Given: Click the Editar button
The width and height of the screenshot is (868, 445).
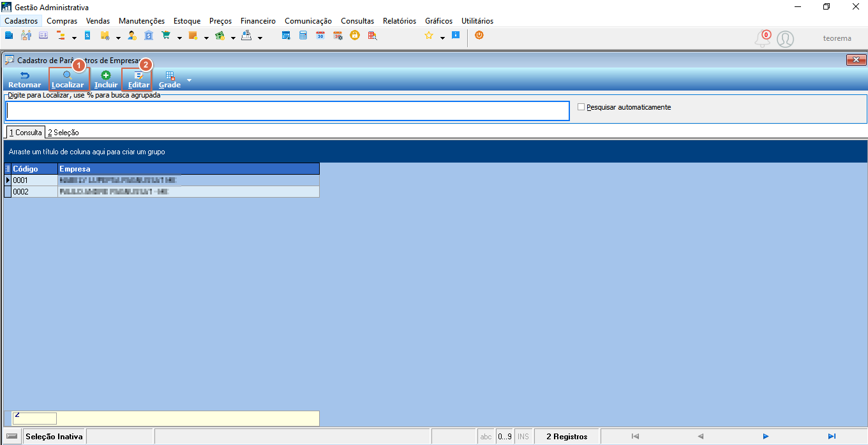Looking at the screenshot, I should (x=138, y=80).
